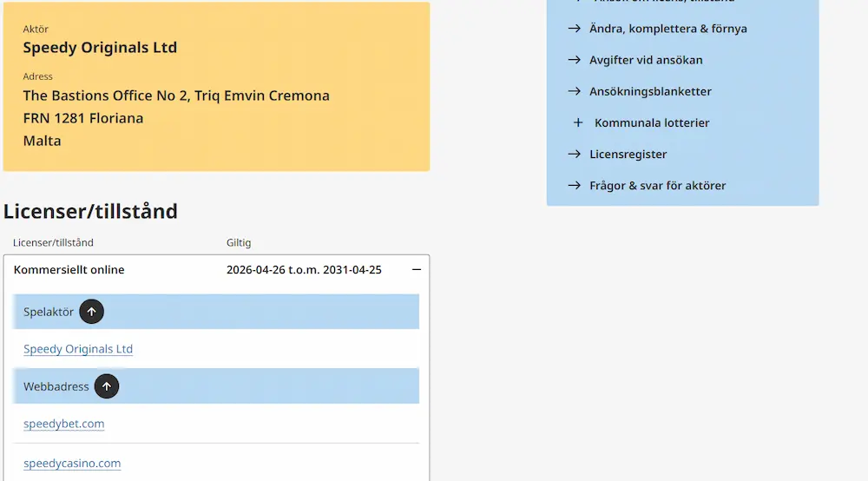
Task: Visit speedycasino.com link
Action: click(x=72, y=464)
